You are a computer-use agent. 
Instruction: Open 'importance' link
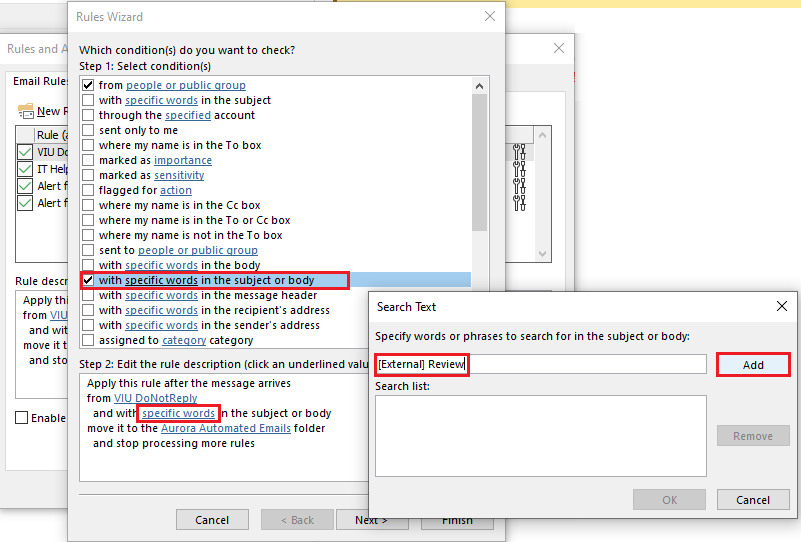183,160
